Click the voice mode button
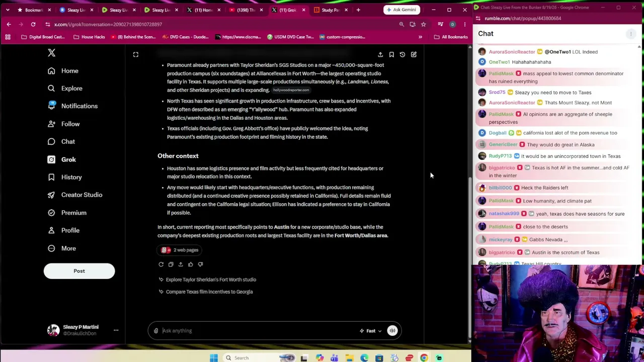The image size is (644, 362). 392,331
